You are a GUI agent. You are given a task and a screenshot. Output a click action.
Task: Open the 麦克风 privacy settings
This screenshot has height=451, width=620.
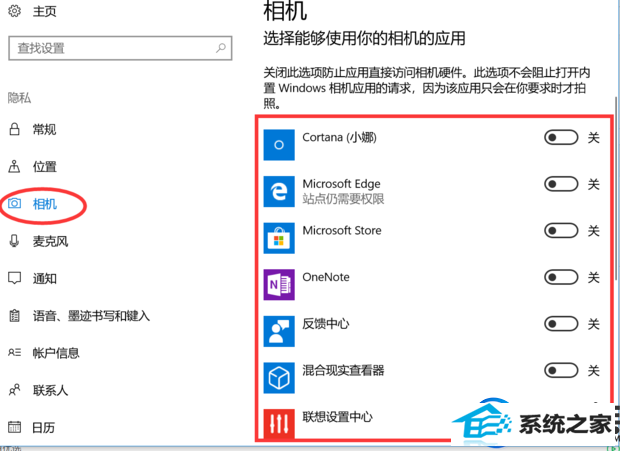pyautogui.click(x=50, y=241)
